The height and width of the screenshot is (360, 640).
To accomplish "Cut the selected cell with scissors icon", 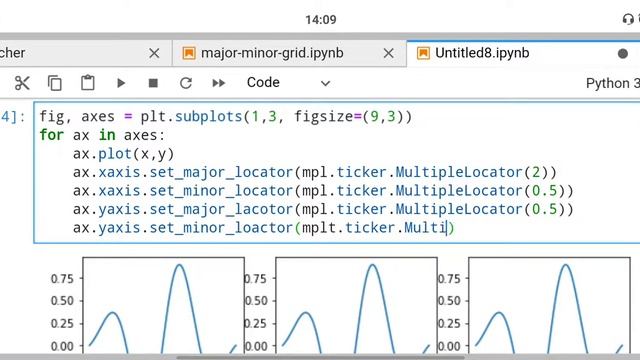I will click(22, 83).
